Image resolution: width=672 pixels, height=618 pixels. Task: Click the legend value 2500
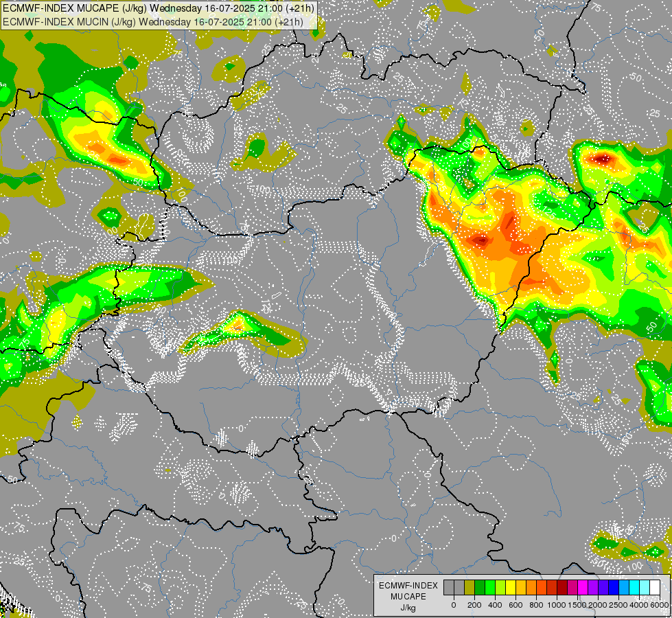pos(618,605)
